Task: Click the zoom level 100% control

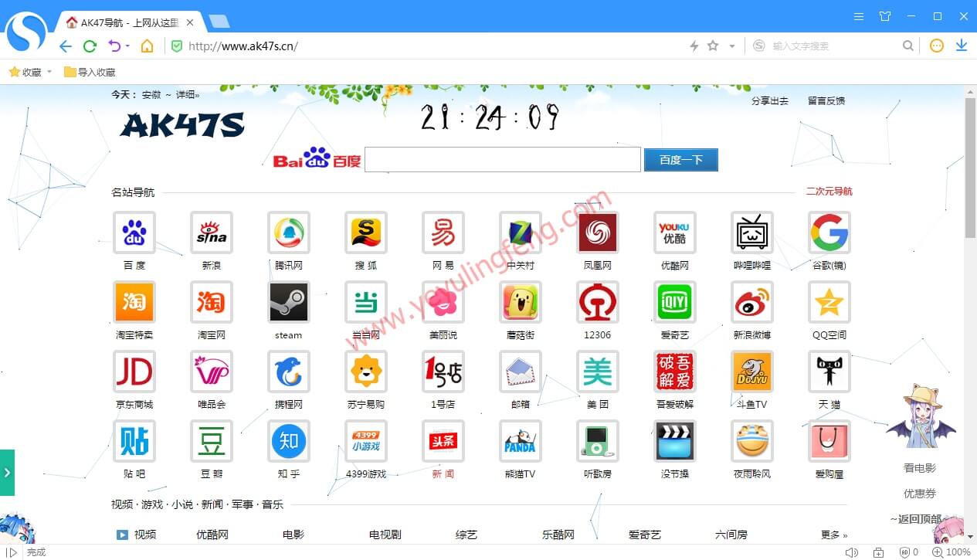Action: click(952, 552)
